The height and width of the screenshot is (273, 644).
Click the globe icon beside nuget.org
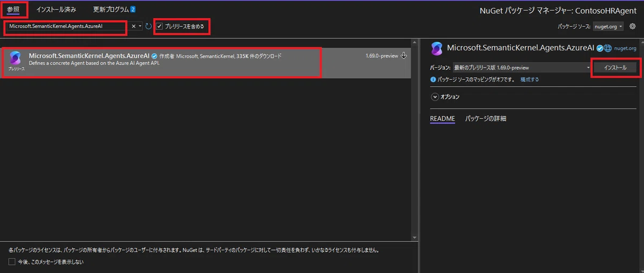[x=608, y=48]
